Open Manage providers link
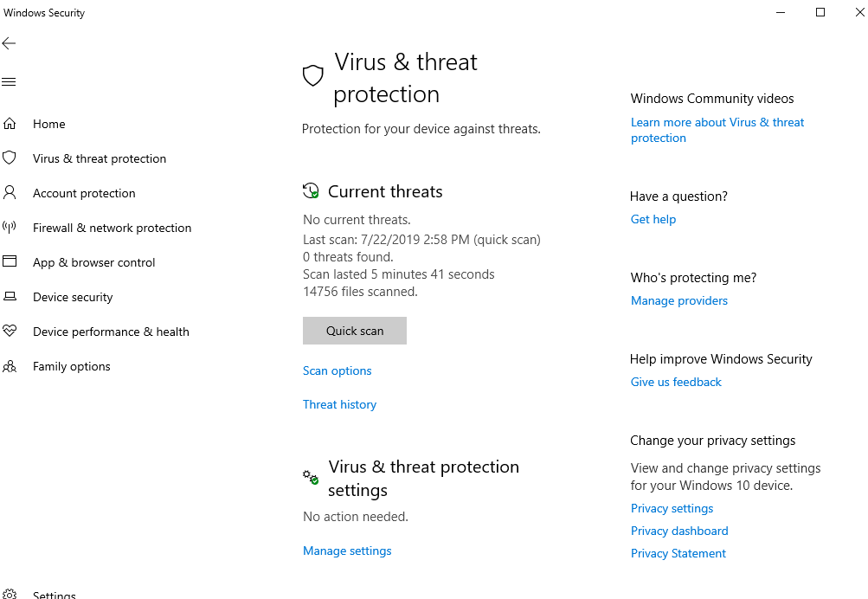This screenshot has width=868, height=599. pyautogui.click(x=678, y=300)
